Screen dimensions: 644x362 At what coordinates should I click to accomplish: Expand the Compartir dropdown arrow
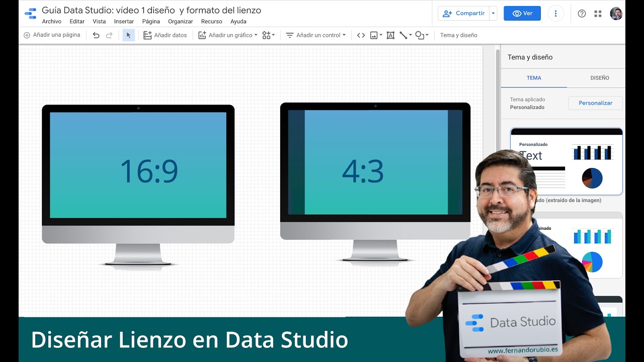(493, 14)
